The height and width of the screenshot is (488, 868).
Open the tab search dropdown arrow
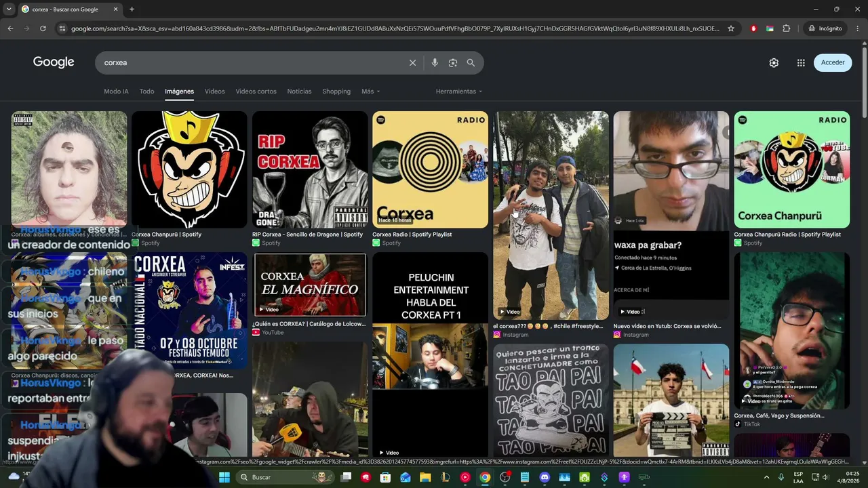[9, 9]
